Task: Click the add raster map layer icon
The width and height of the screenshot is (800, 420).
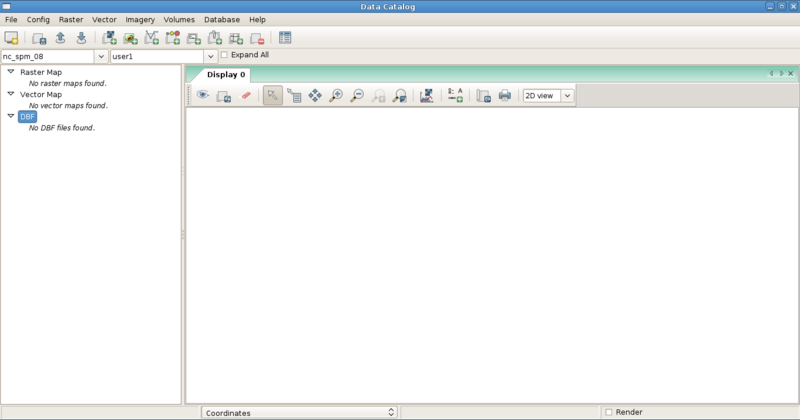Action: tap(109, 38)
